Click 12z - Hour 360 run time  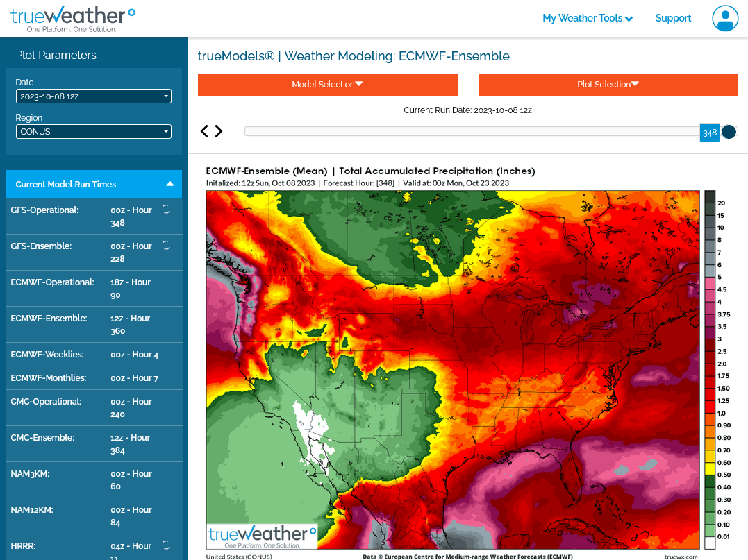tap(131, 325)
